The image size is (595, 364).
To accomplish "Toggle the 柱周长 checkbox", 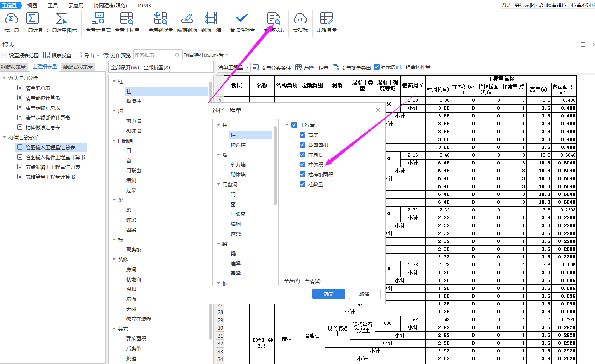I will pos(302,155).
